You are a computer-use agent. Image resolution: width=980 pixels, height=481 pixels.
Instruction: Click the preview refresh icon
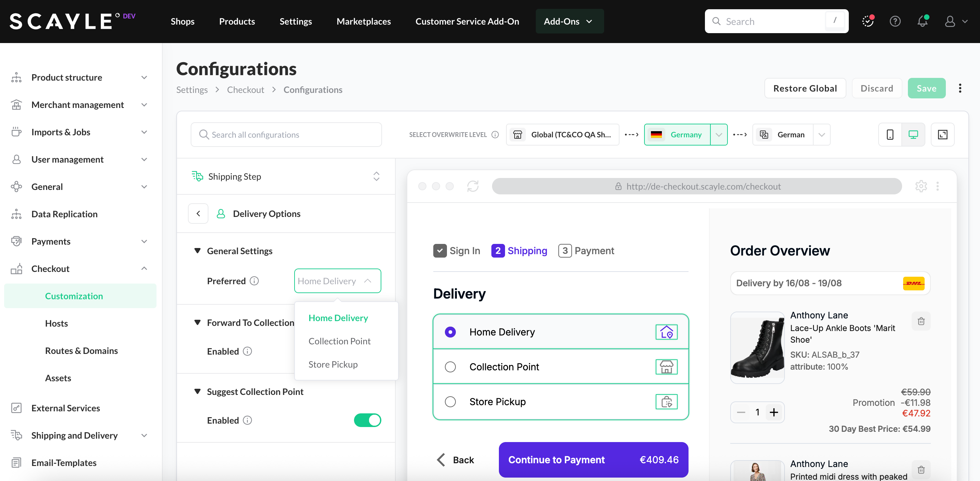point(473,186)
